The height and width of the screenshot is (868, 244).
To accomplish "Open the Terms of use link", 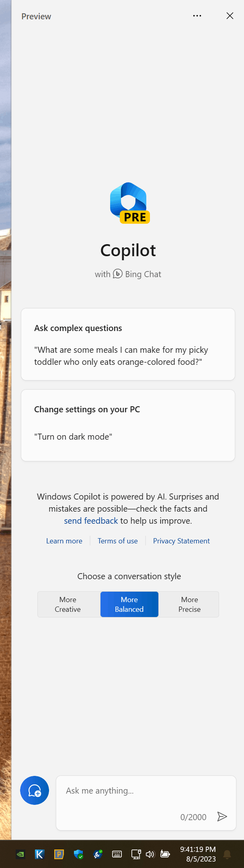I will click(118, 541).
